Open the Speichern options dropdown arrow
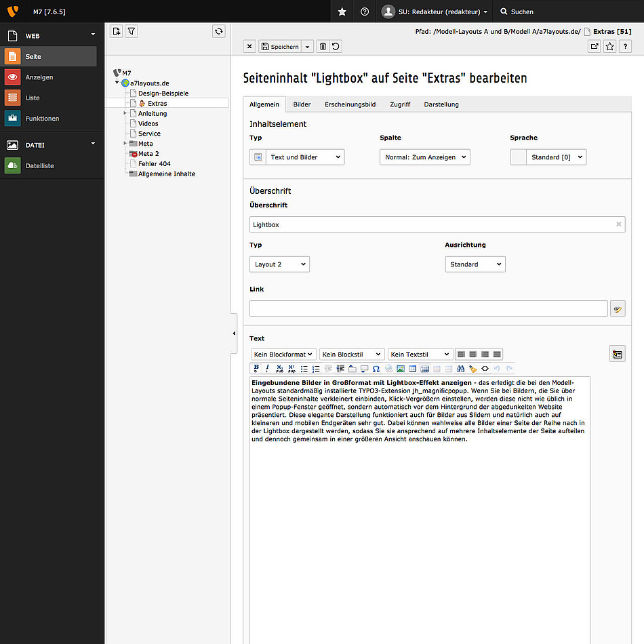Screen dimensions: 644x644 [x=307, y=46]
